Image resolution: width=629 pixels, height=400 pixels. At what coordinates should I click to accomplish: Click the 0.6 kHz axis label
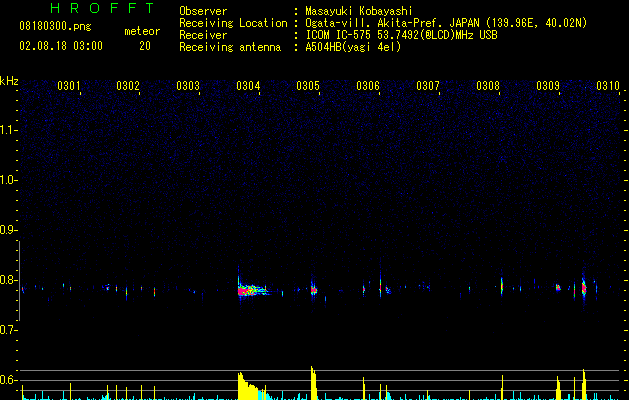[x=9, y=380]
